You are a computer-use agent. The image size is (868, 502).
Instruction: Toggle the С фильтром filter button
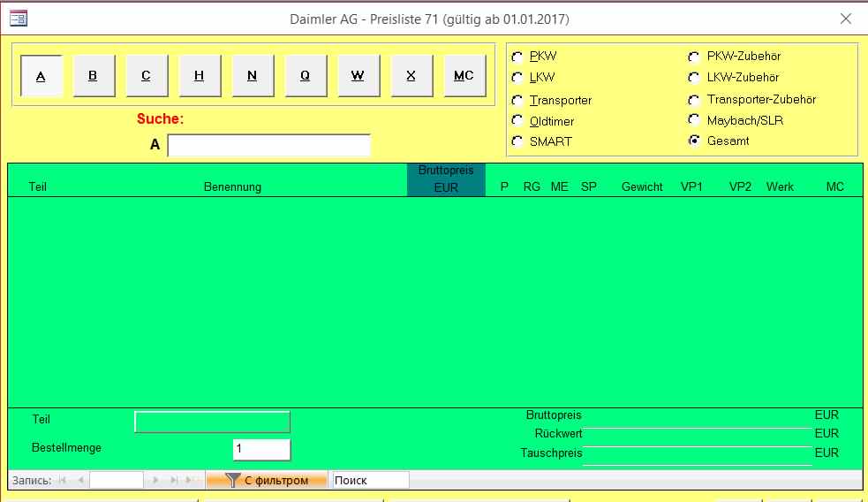pos(267,481)
